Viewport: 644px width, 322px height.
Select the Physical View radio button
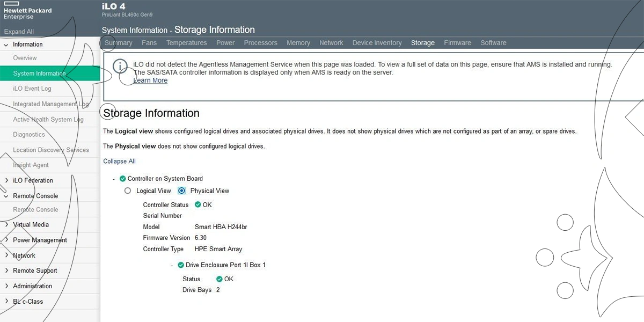tap(181, 191)
